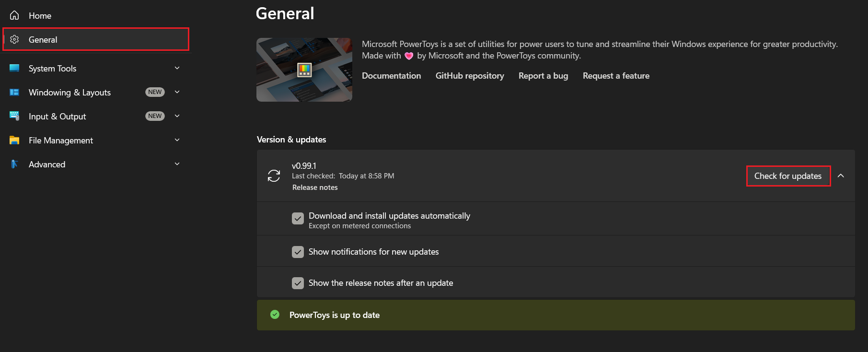Image resolution: width=868 pixels, height=352 pixels.
Task: Click the Windowing & Layouts grid icon
Action: (x=14, y=92)
